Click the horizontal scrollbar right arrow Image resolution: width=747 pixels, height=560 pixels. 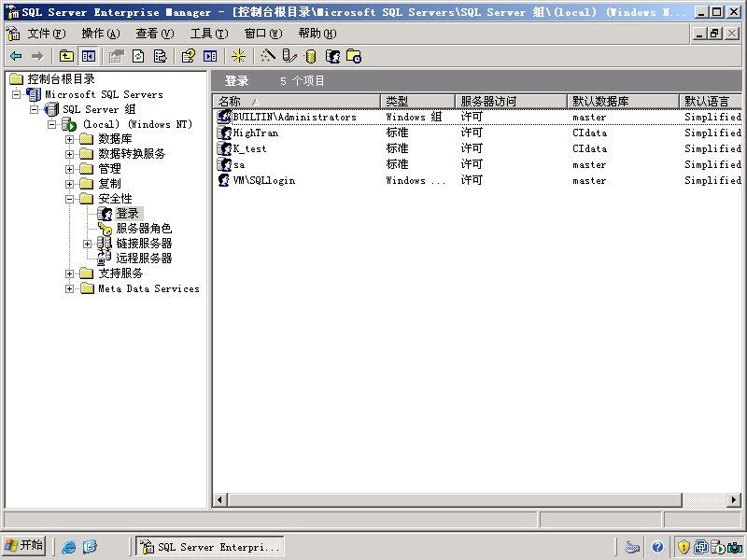(x=734, y=500)
